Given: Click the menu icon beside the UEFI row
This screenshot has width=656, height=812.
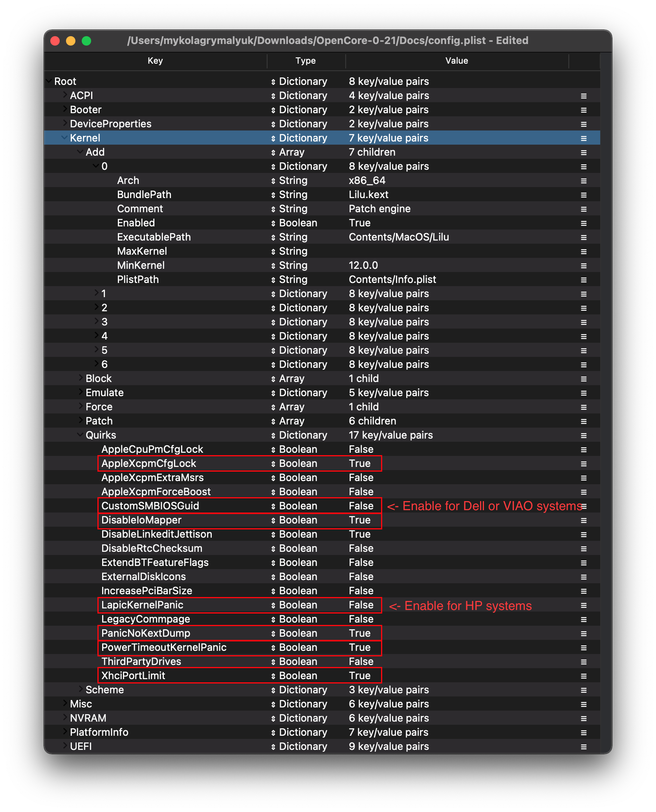Looking at the screenshot, I should [x=584, y=746].
